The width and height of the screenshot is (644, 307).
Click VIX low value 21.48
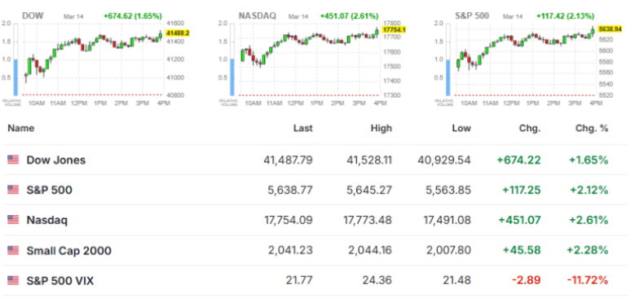coord(457,281)
